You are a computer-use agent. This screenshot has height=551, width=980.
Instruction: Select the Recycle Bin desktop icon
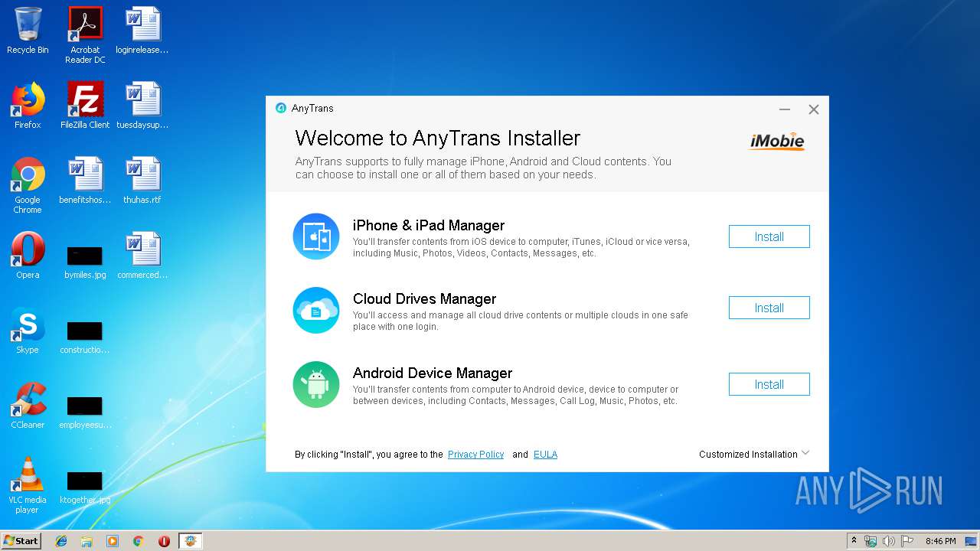28,31
